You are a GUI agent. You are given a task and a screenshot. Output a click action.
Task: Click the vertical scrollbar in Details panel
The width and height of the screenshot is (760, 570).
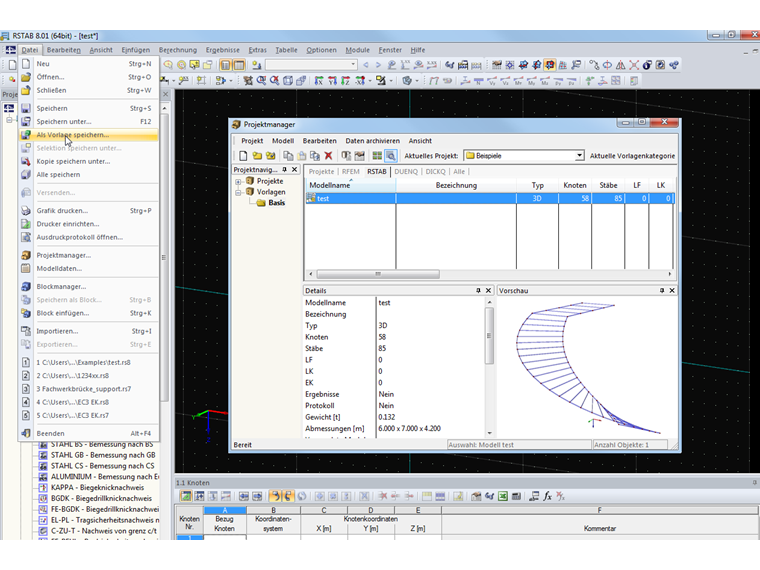coord(489,335)
